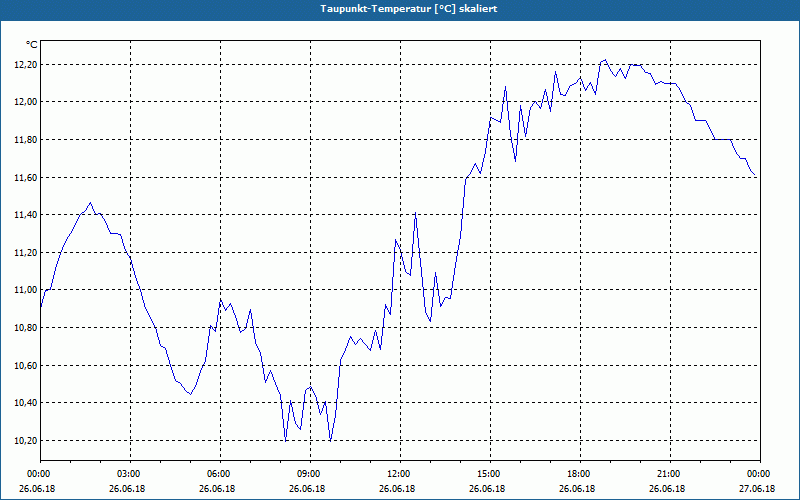800x500 pixels.
Task: Pick the 26.06.18 date under 12:00
Action: click(397, 489)
